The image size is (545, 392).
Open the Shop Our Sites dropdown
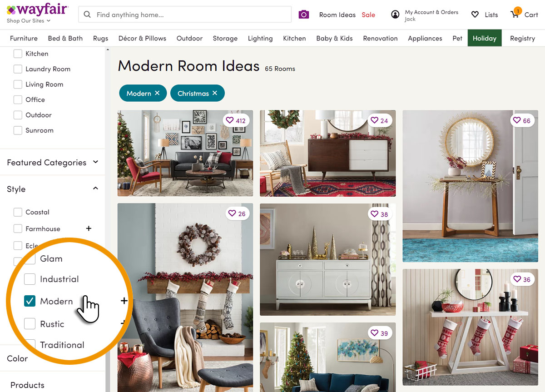(29, 21)
